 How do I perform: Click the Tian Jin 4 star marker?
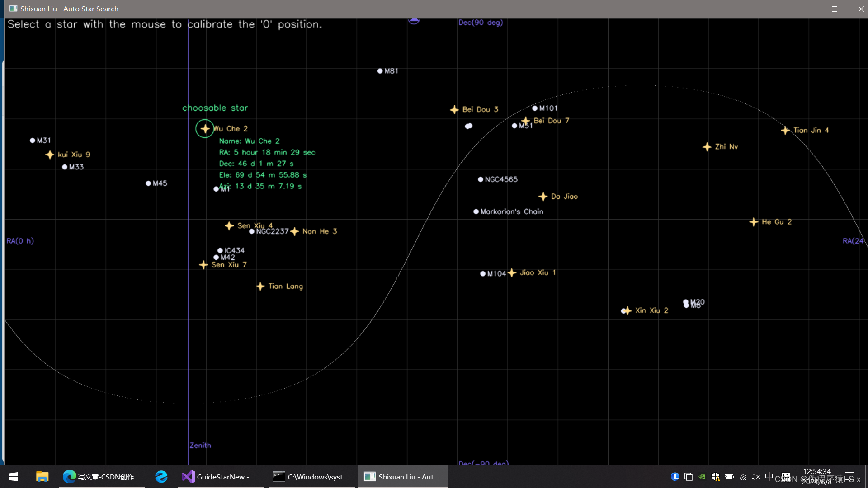[785, 131]
